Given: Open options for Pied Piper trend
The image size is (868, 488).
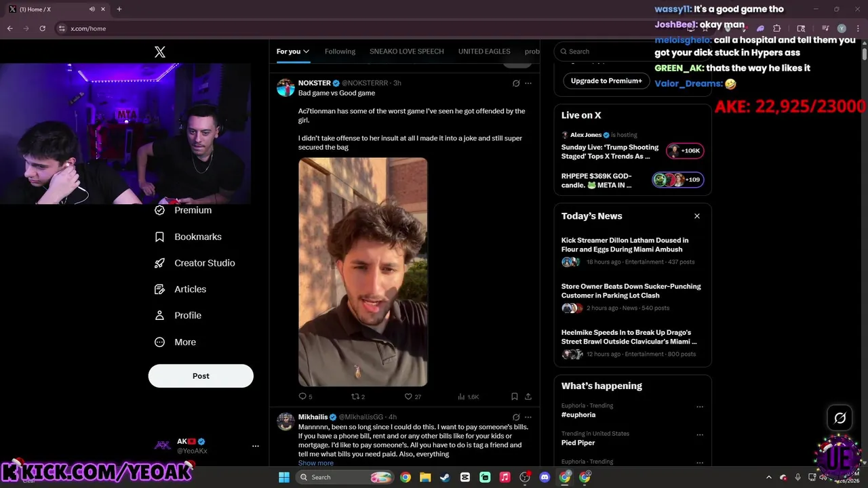Looking at the screenshot, I should click(700, 435).
